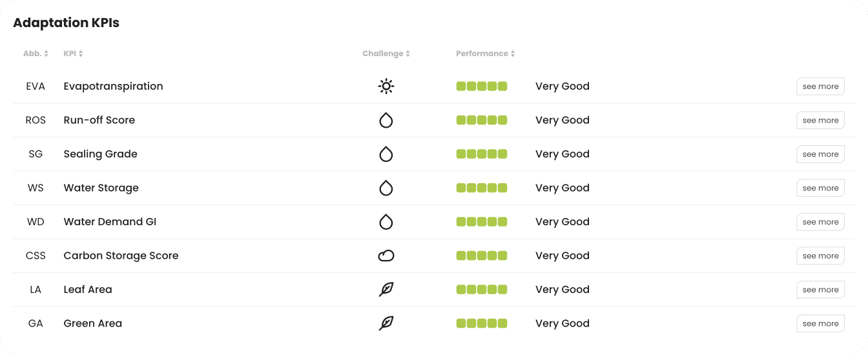The image size is (868, 353).
Task: Click the cloud icon for Carbon Storage Score
Action: point(386,256)
